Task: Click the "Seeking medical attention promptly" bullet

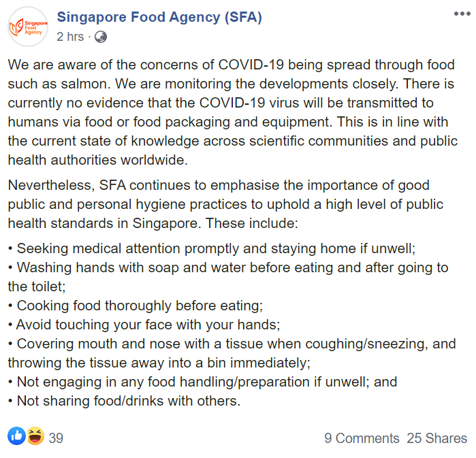Action: 216,248
